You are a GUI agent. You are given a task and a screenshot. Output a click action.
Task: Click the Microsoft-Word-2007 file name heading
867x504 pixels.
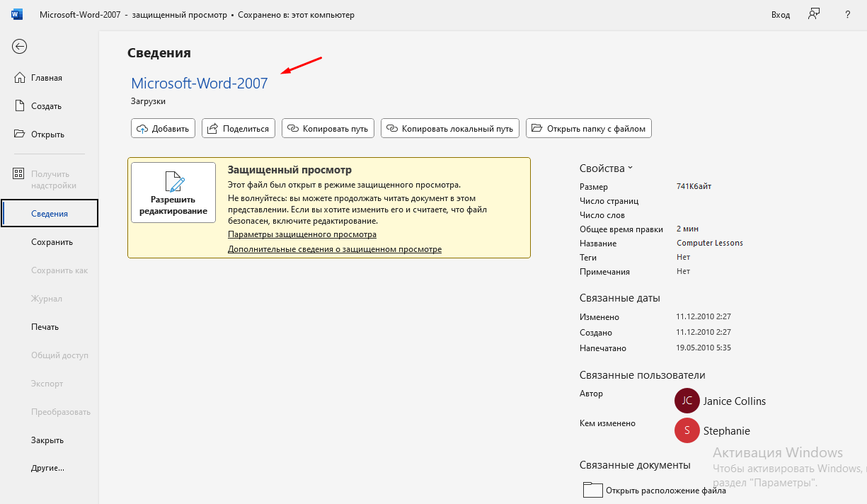coord(200,84)
